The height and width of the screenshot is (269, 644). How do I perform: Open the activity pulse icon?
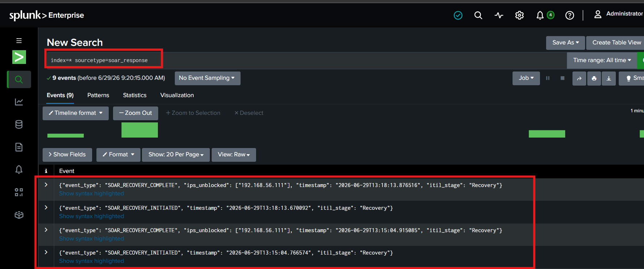tap(499, 15)
